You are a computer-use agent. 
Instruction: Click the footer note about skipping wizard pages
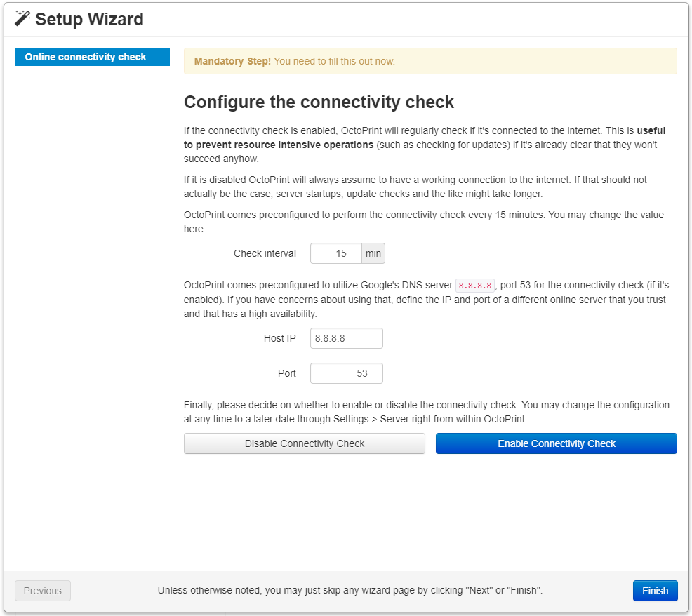(x=350, y=591)
